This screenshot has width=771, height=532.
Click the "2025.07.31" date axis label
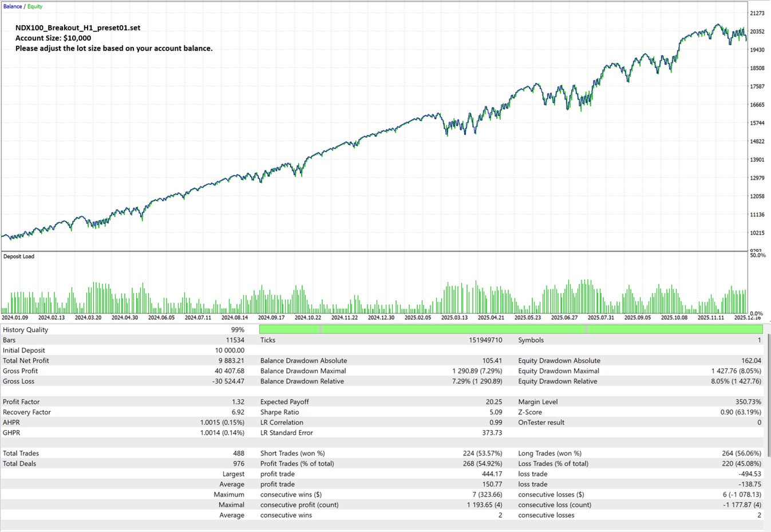click(x=601, y=317)
